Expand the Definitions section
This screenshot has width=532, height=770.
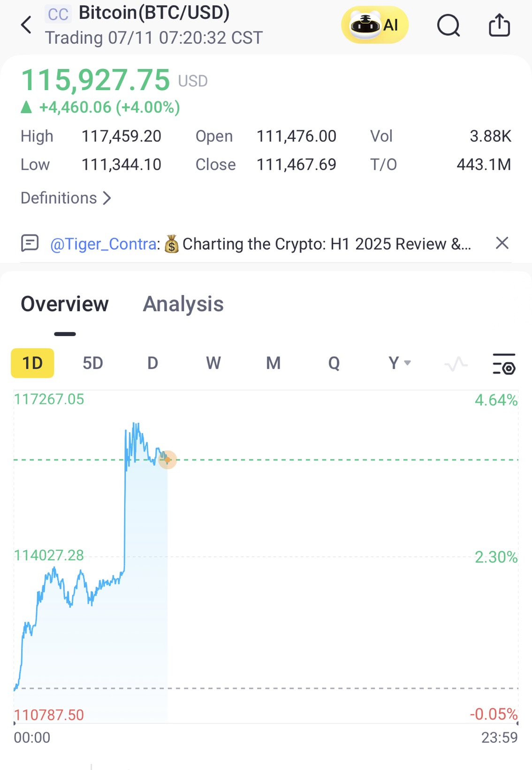pos(66,198)
